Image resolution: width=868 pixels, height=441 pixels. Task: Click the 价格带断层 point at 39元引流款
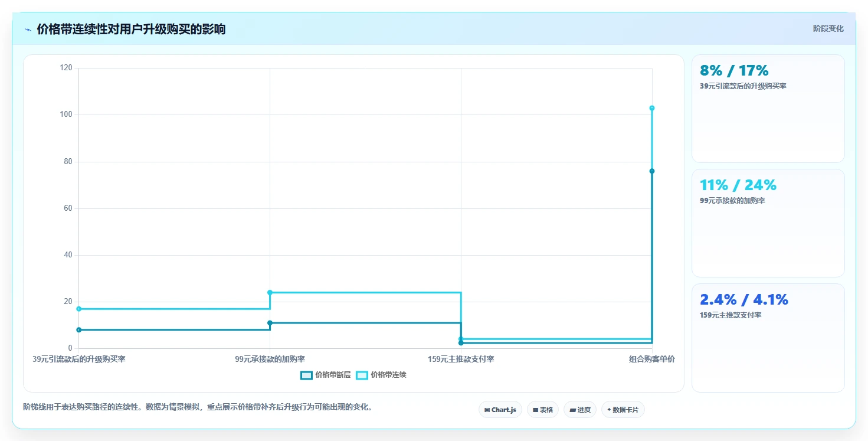(78, 329)
